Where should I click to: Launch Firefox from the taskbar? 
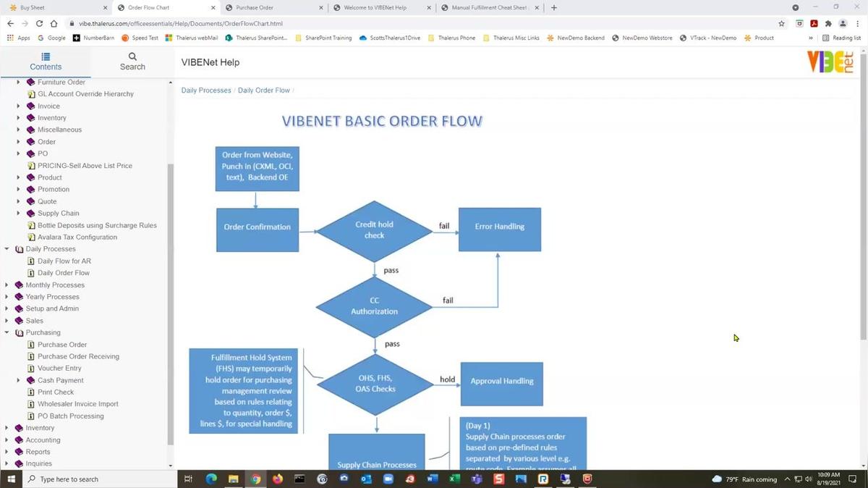coord(278,479)
